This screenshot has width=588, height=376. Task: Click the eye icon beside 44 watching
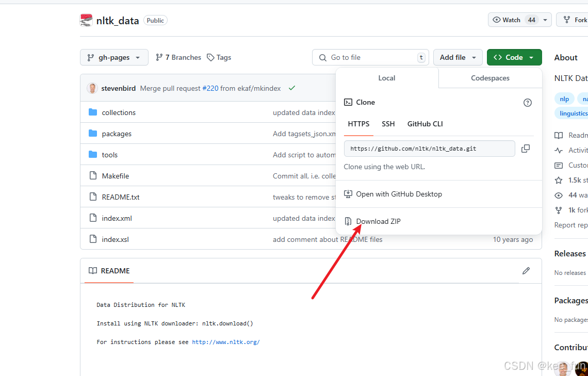click(559, 195)
